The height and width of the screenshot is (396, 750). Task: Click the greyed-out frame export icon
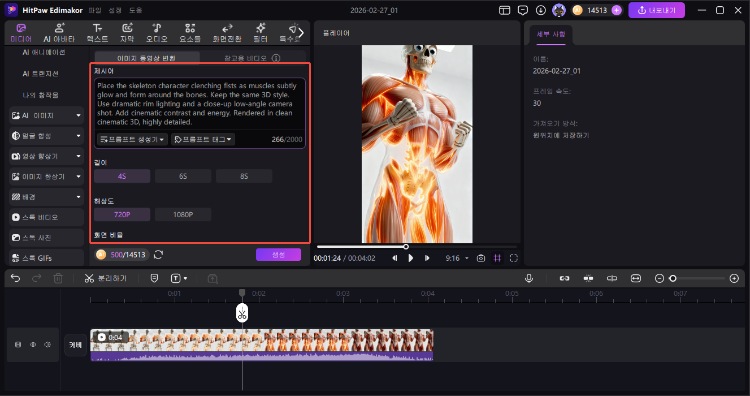click(x=213, y=278)
